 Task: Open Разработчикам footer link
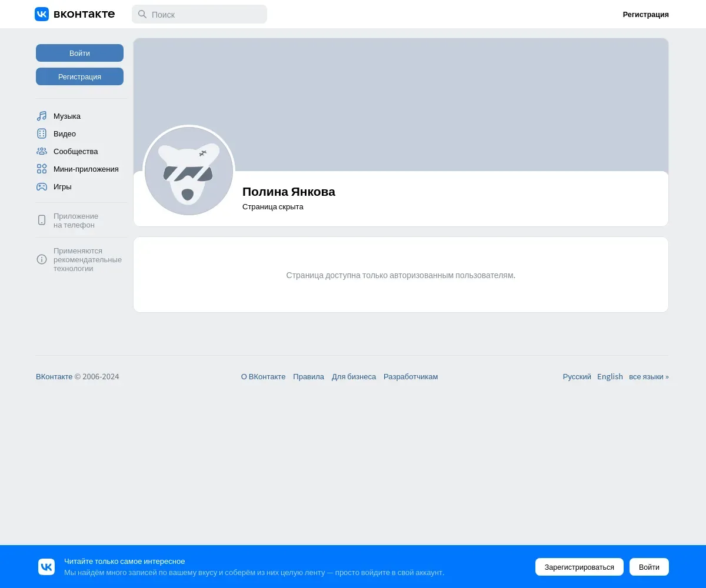point(411,377)
